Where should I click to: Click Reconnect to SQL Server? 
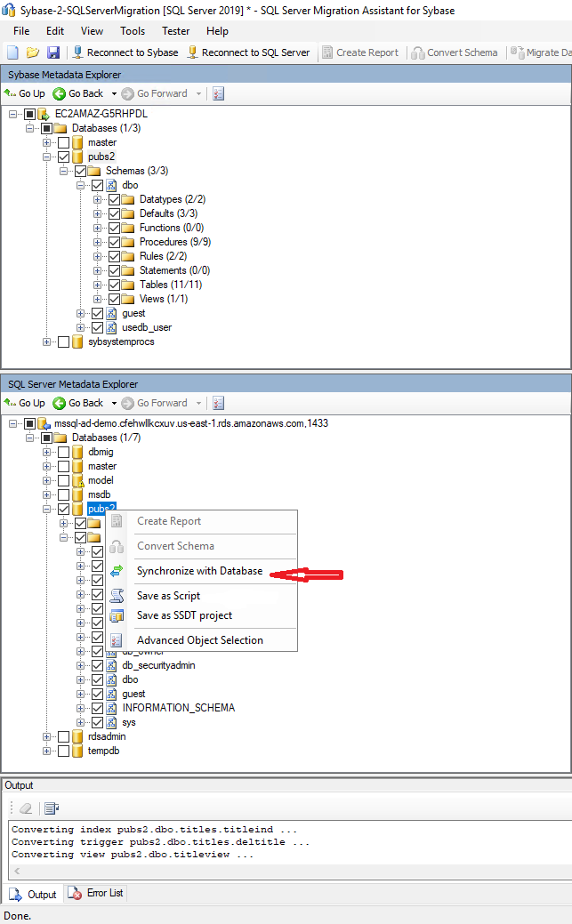tap(248, 52)
